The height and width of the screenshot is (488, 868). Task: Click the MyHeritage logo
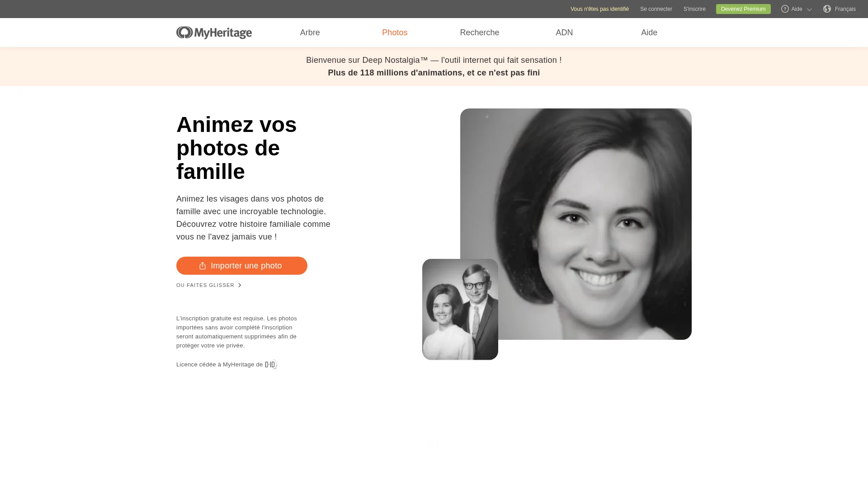(x=214, y=33)
